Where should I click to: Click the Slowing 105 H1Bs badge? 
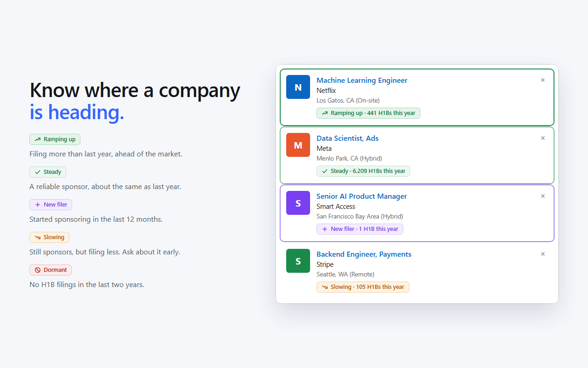pyautogui.click(x=363, y=287)
